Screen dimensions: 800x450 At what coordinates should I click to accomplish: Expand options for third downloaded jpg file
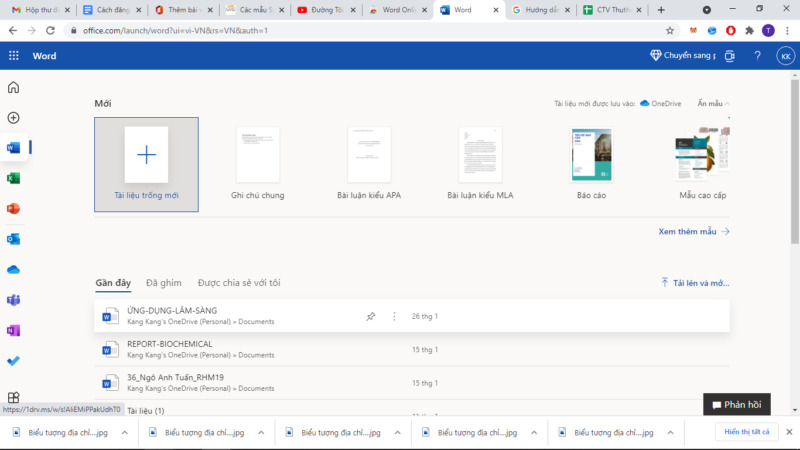click(x=397, y=432)
